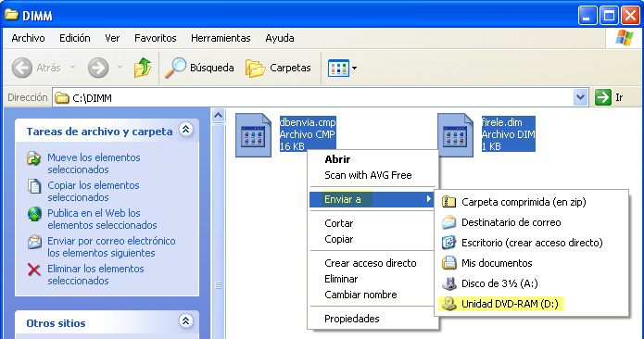Click the firele.dim file name
644x339 pixels.
click(x=501, y=122)
